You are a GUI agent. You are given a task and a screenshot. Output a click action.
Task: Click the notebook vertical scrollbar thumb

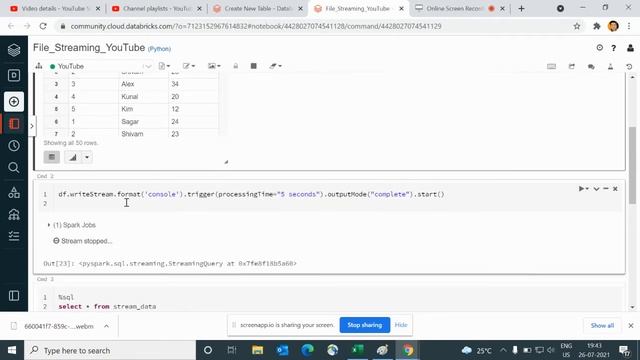(632, 165)
